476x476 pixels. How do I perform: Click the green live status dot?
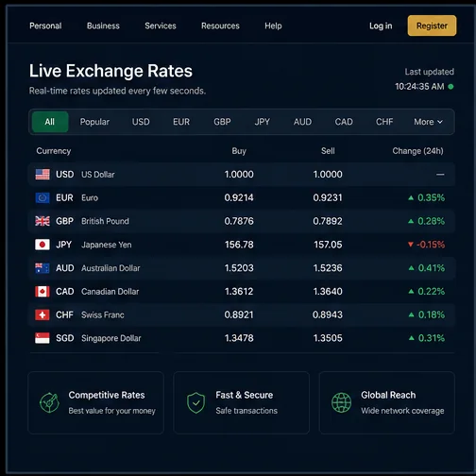pos(450,87)
